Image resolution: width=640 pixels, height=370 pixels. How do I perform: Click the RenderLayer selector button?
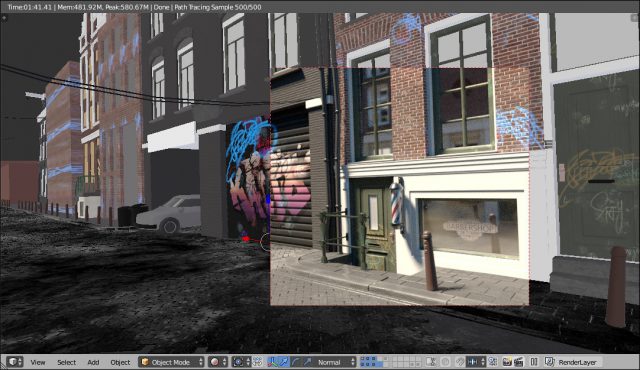point(573,362)
